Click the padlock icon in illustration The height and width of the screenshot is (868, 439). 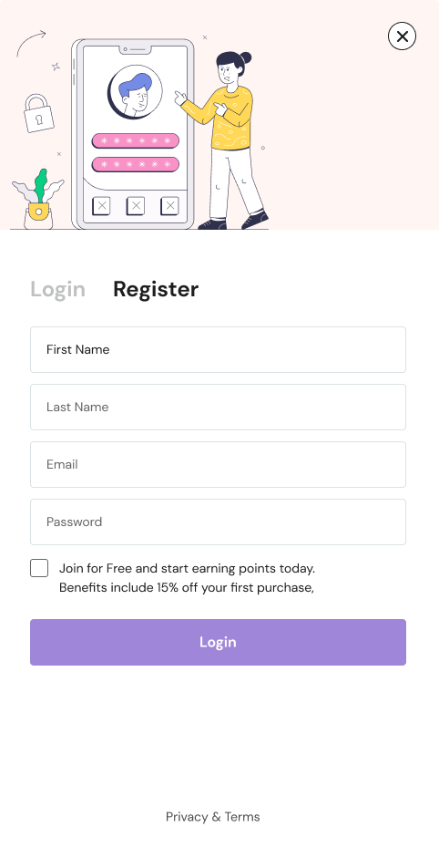click(38, 113)
